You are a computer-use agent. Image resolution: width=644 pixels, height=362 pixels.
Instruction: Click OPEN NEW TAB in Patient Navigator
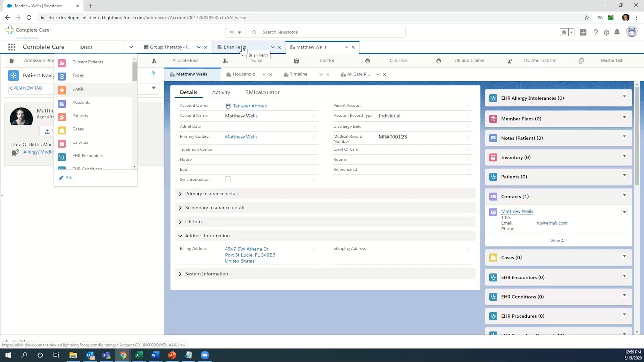26,88
